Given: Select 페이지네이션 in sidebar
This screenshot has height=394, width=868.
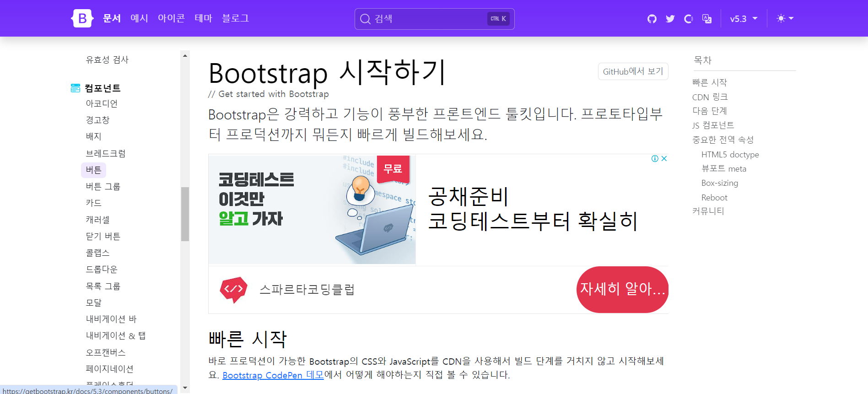Looking at the screenshot, I should (x=110, y=369).
